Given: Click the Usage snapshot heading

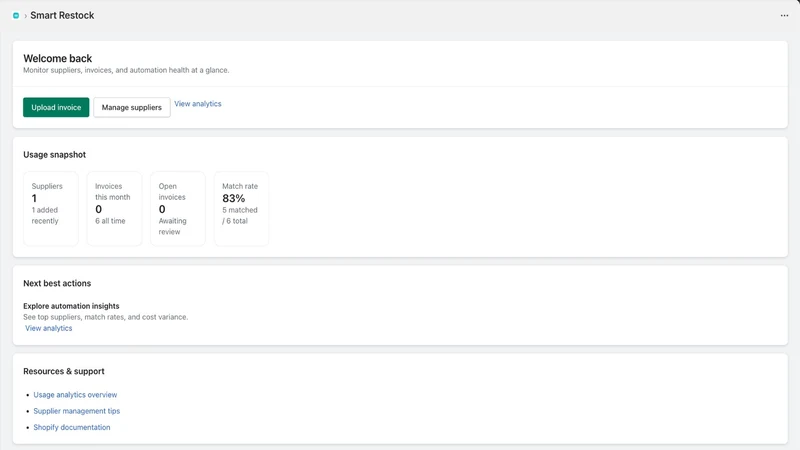Looking at the screenshot, I should 55,155.
